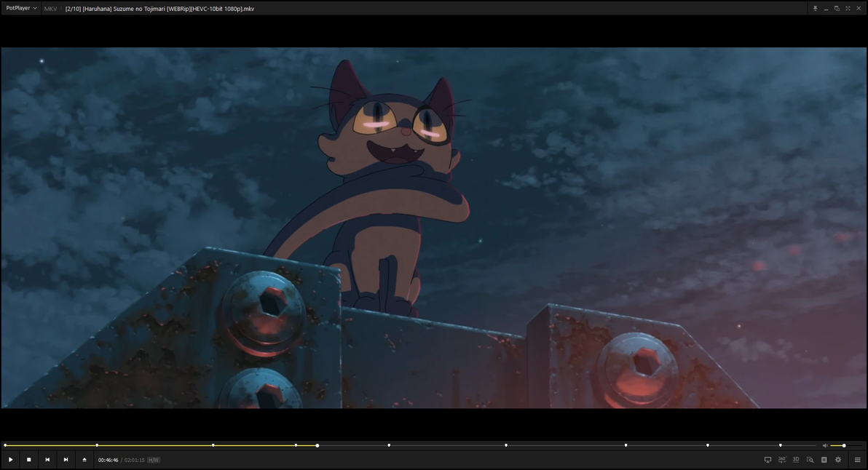Click the volume slider knob

844,445
